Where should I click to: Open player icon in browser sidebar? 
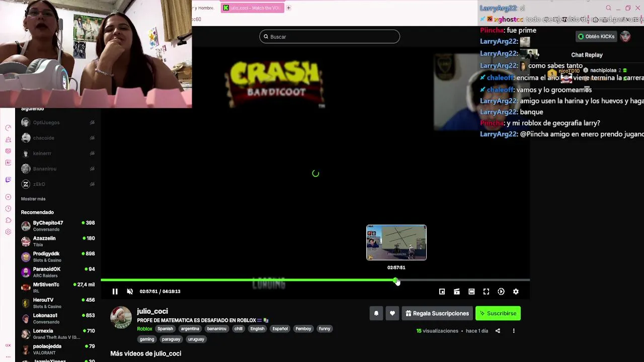pyautogui.click(x=8, y=197)
